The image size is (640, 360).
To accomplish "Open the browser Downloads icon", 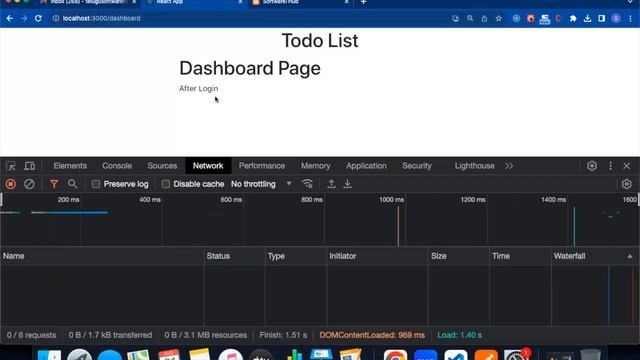I will 587,18.
